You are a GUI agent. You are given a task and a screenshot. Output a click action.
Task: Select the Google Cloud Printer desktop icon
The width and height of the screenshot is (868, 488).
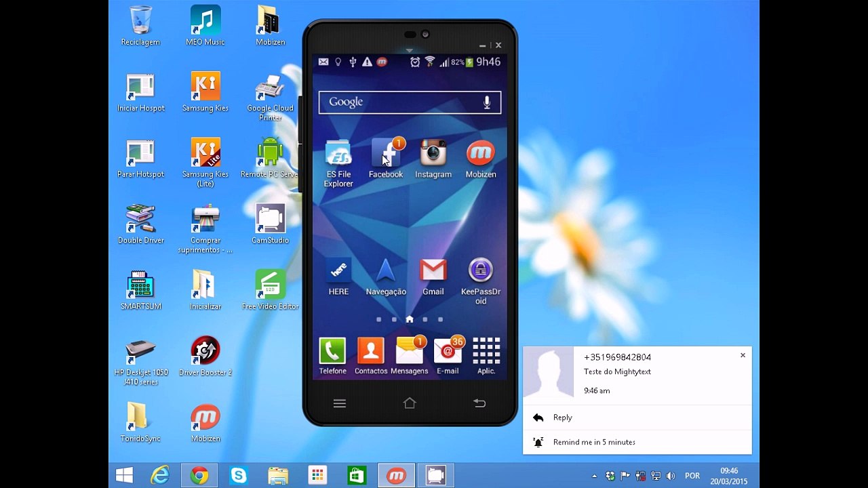[x=270, y=98]
